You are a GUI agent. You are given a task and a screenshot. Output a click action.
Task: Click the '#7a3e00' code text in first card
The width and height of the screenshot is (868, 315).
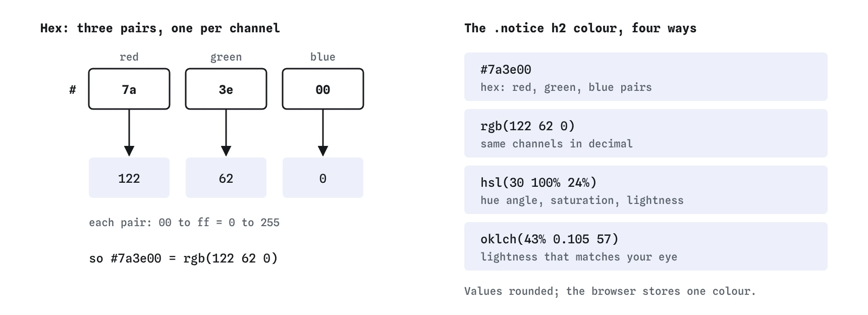(506, 70)
